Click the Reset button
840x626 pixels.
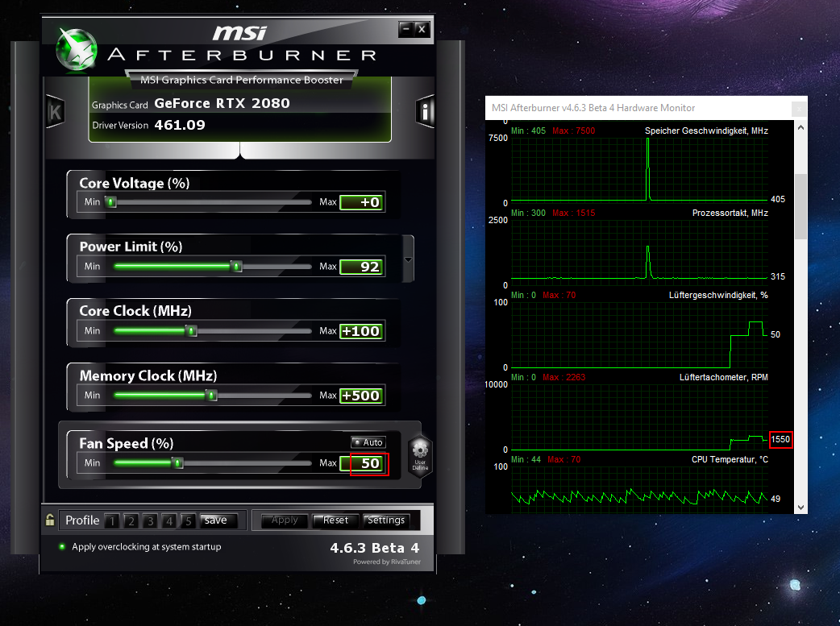coord(335,520)
